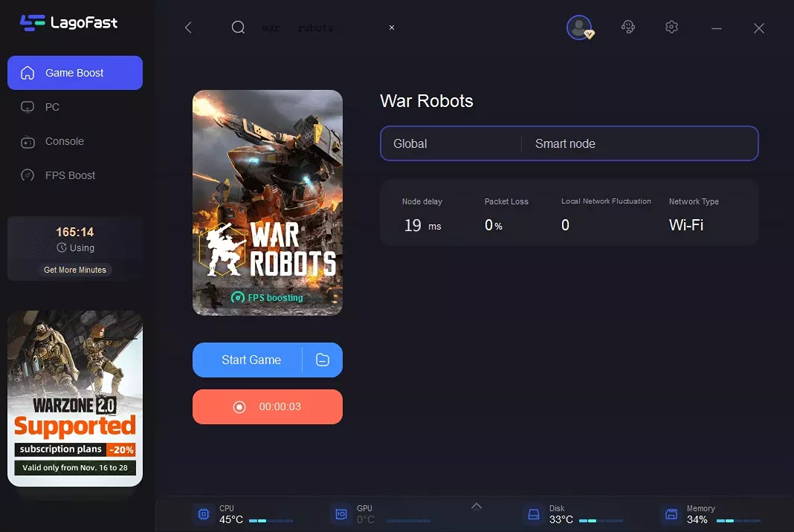Open the FPS Boost tab
The height and width of the screenshot is (532, 794).
[x=75, y=175]
